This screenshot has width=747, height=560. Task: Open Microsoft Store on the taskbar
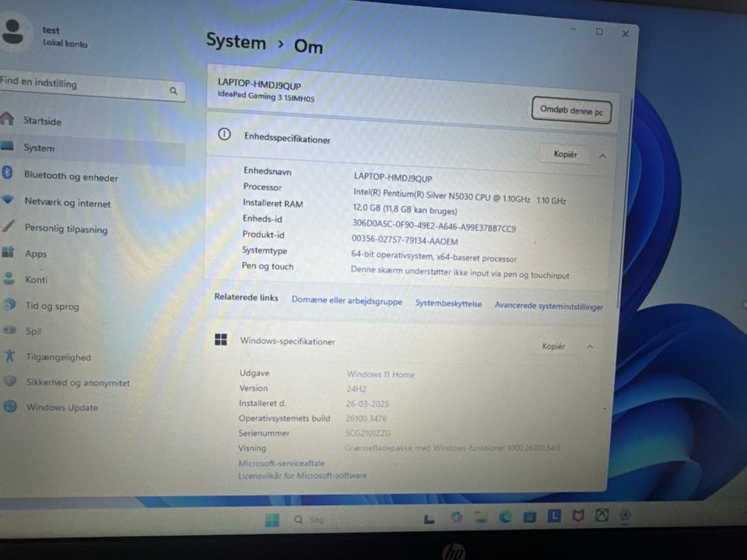529,516
